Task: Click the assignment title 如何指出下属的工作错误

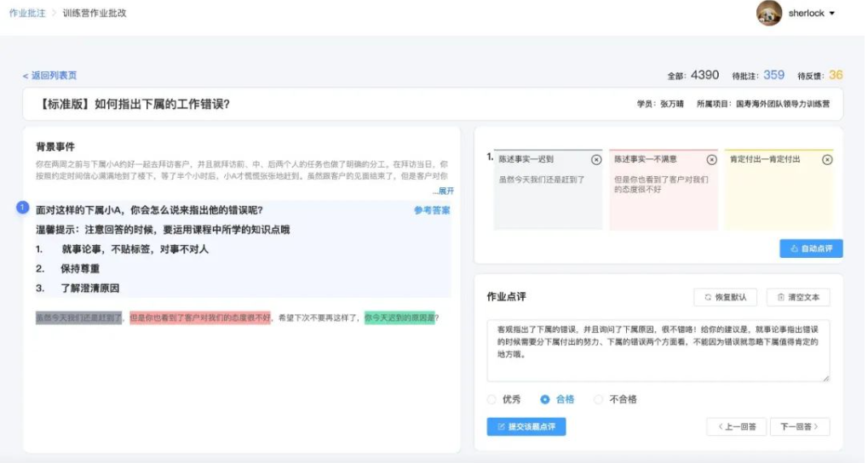Action: click(134, 105)
